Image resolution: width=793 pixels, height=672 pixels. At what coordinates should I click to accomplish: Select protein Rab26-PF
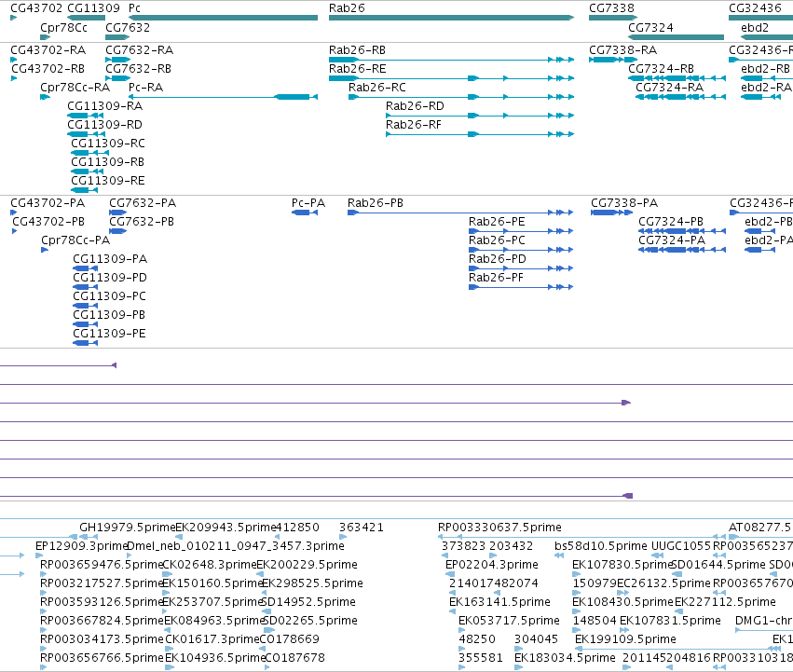pos(521,287)
